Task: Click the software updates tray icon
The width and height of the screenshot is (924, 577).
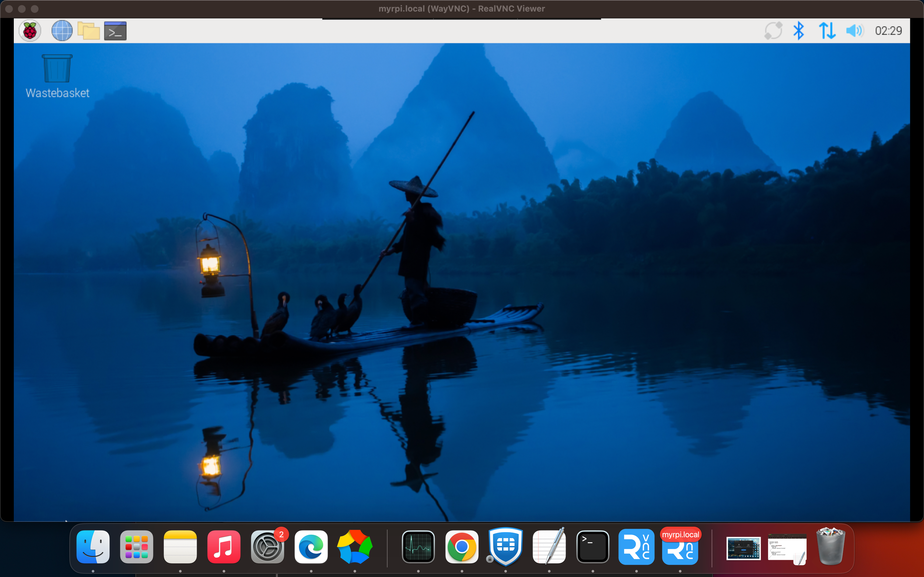Action: click(773, 31)
